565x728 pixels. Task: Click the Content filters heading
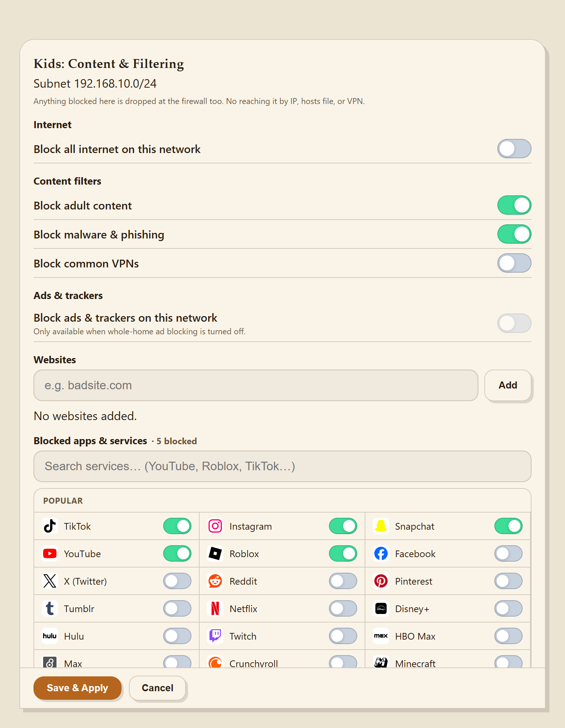pyautogui.click(x=67, y=181)
